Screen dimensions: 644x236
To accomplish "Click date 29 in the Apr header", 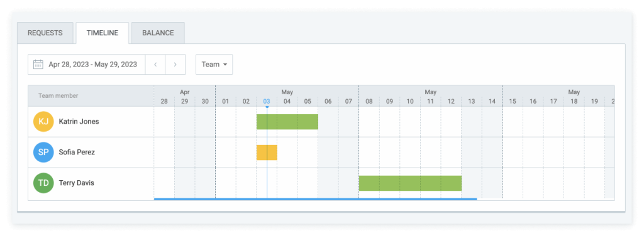I will tap(185, 101).
